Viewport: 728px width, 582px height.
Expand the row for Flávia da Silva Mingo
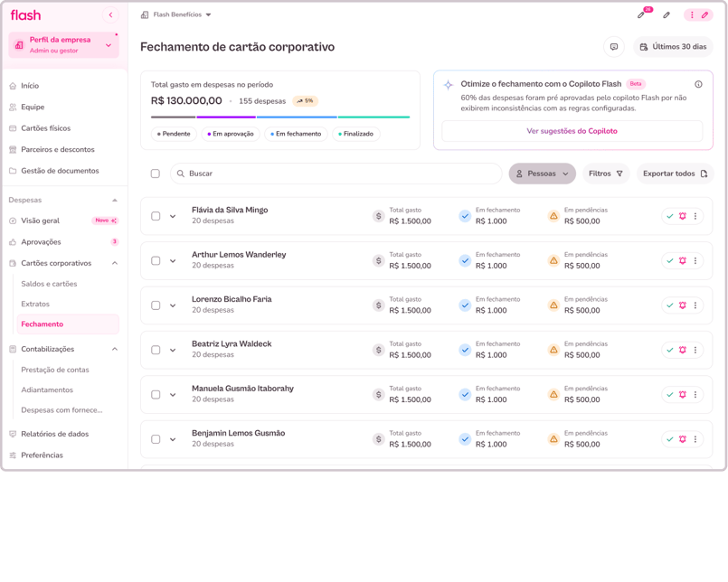(173, 216)
